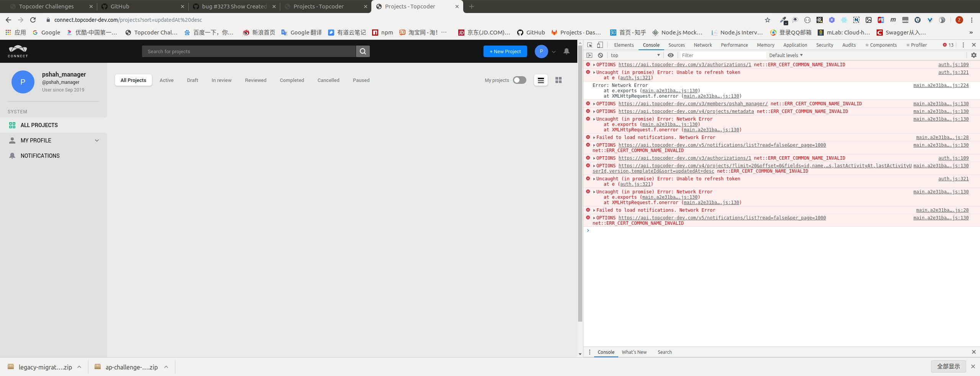Click the browser address bar URL

pyautogui.click(x=128, y=20)
